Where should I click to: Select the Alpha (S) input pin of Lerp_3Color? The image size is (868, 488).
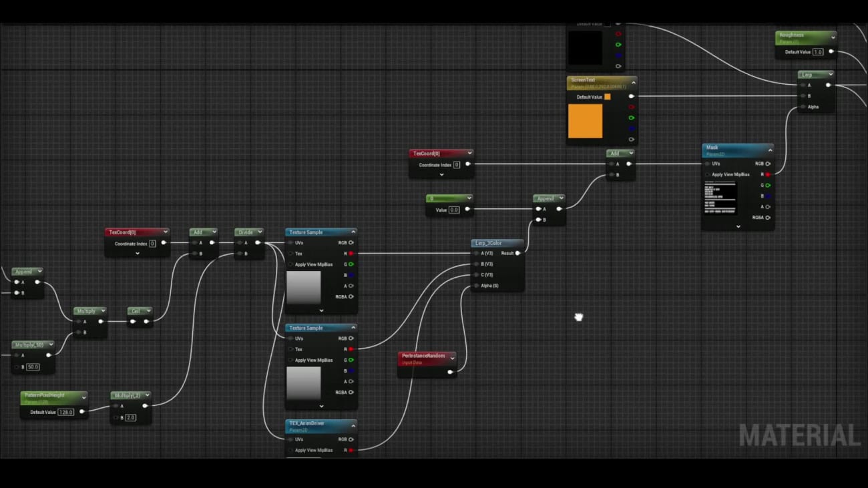[476, 286]
